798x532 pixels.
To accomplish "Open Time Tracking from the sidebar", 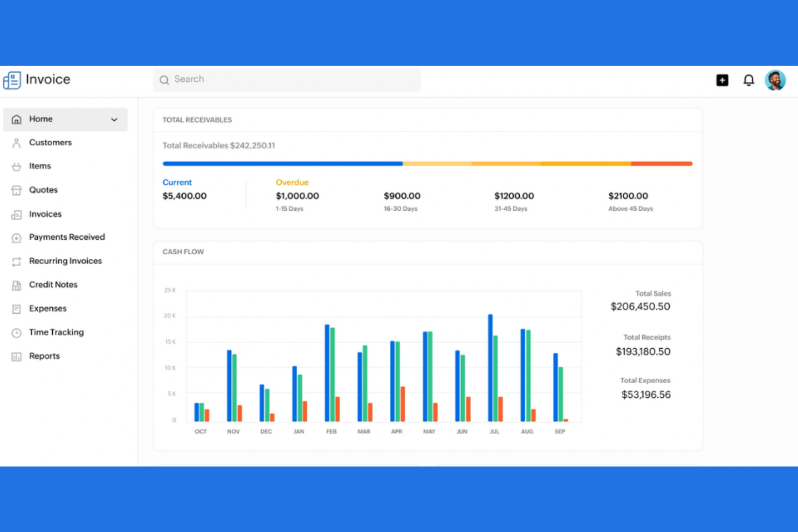I will (56, 332).
